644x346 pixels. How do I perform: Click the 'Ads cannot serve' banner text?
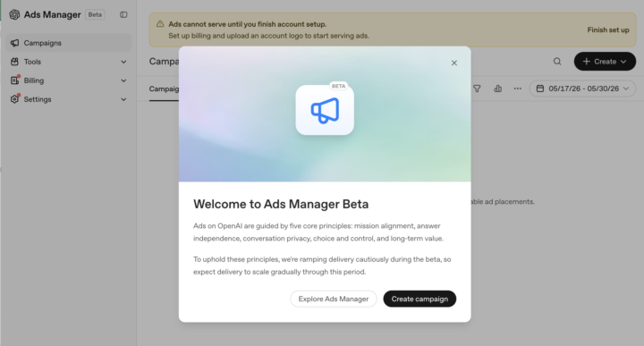click(x=247, y=24)
